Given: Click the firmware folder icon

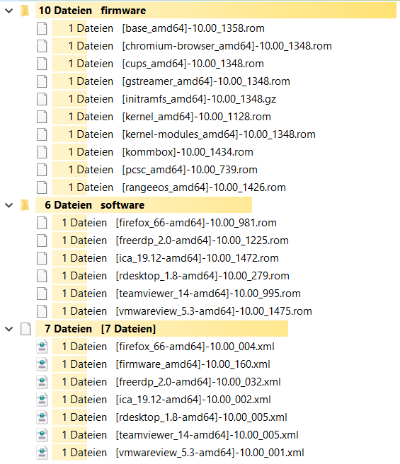Looking at the screenshot, I should tap(25, 11).
